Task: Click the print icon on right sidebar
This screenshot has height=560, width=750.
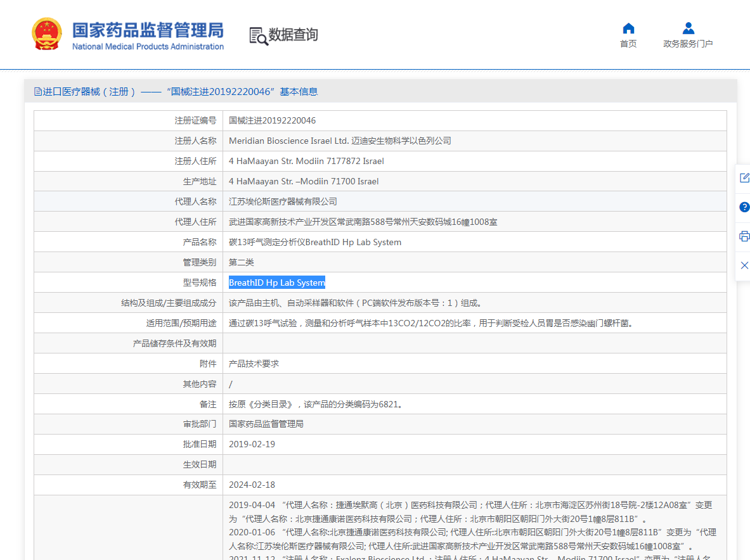Action: (x=744, y=236)
